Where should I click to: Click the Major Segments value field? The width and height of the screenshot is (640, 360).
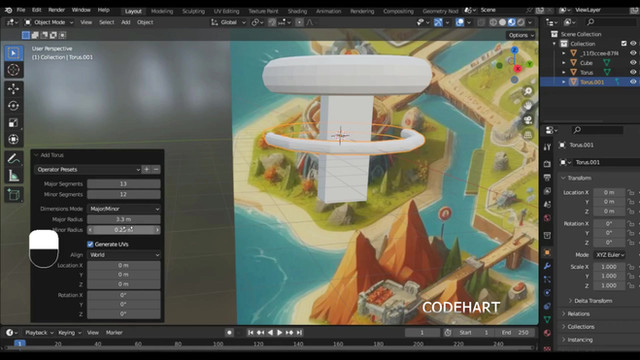(x=124, y=184)
